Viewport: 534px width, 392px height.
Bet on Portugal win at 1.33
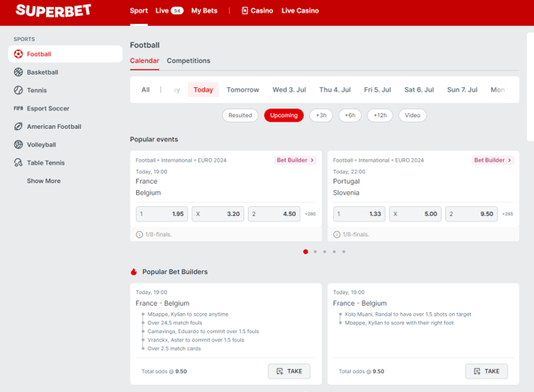tap(359, 214)
